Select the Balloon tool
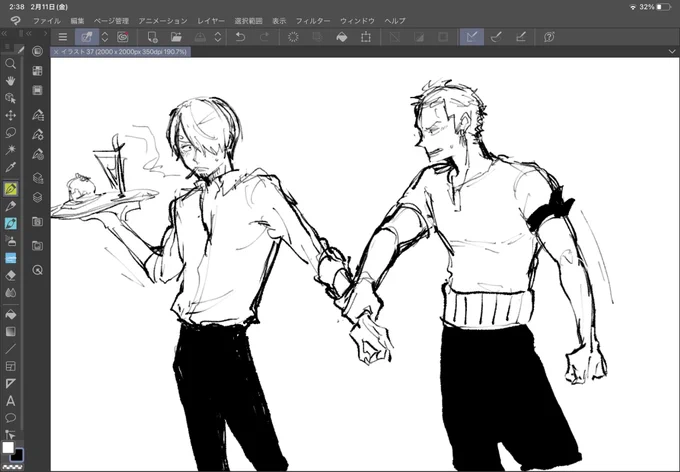 point(10,418)
